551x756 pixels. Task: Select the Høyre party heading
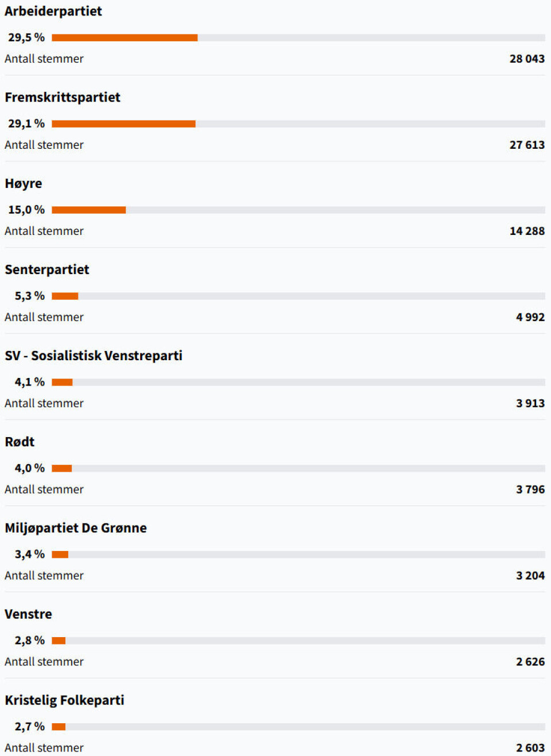click(x=24, y=184)
